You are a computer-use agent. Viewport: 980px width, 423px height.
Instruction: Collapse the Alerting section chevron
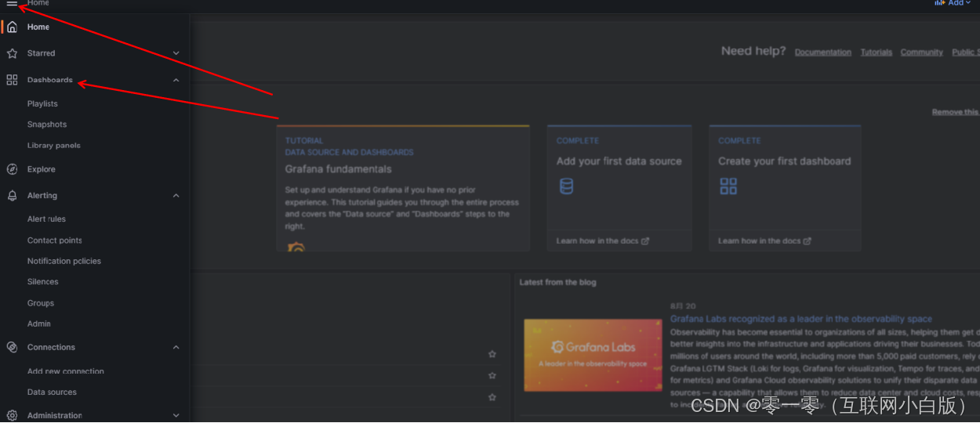point(176,196)
